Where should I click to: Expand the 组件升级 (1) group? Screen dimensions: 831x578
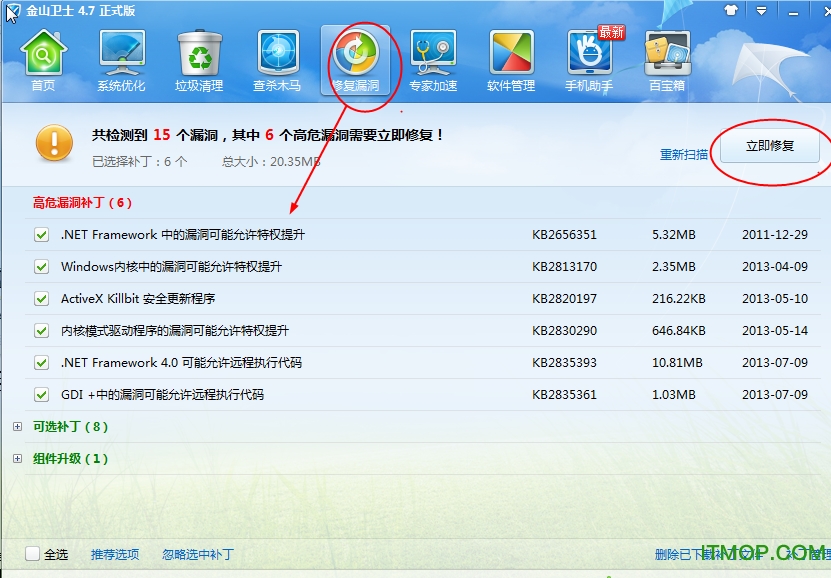(17, 459)
